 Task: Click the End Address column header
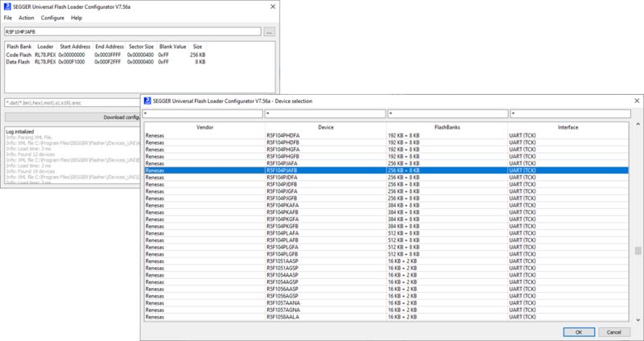tap(109, 47)
